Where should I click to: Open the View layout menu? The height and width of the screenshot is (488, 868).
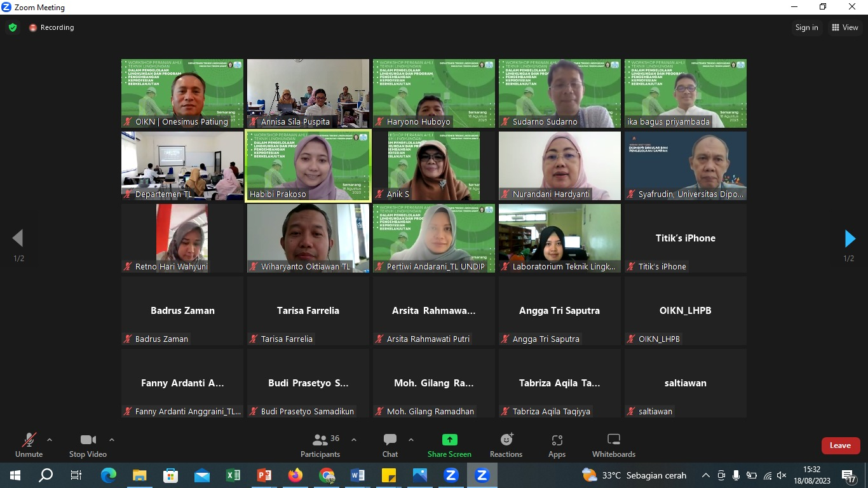tap(844, 27)
